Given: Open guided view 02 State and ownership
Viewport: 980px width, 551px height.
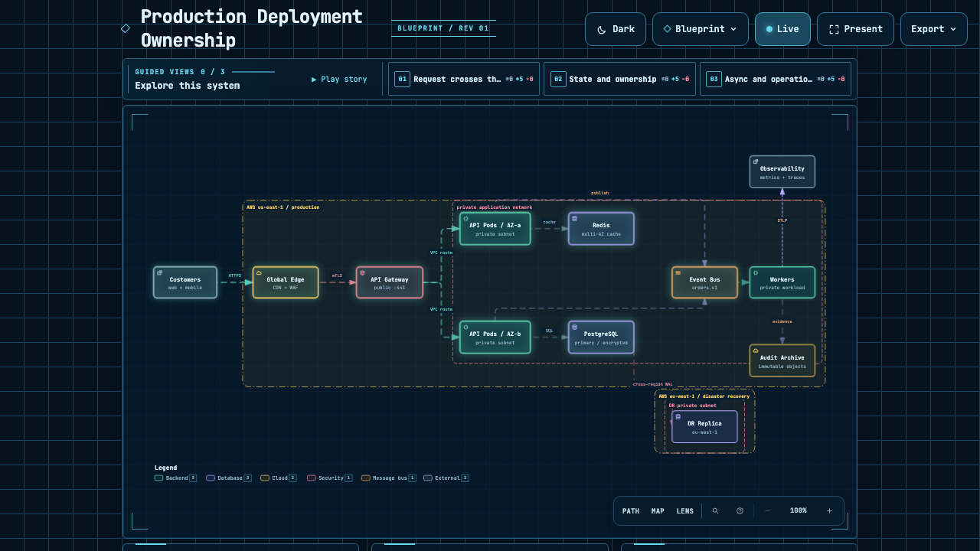Looking at the screenshot, I should pyautogui.click(x=619, y=79).
